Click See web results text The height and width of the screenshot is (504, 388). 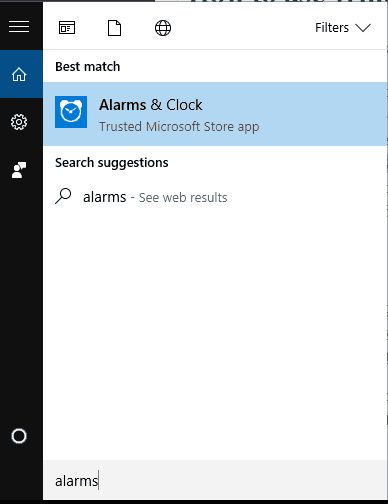pyautogui.click(x=183, y=198)
